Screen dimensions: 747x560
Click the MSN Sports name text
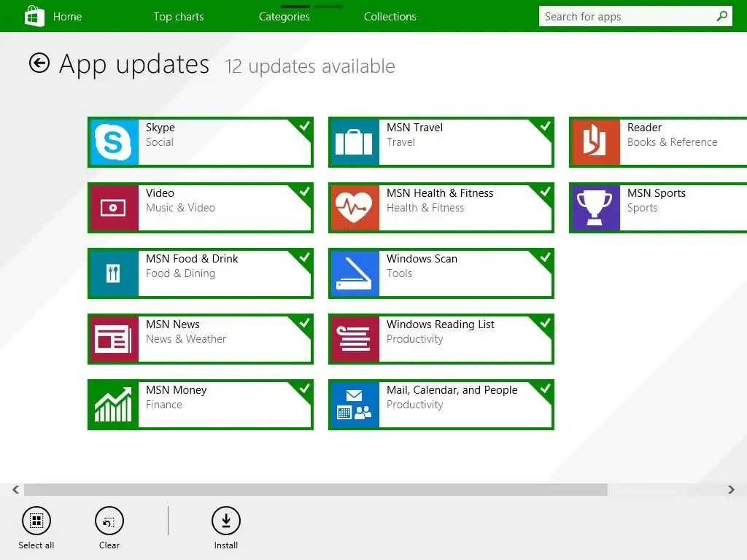[x=657, y=193]
